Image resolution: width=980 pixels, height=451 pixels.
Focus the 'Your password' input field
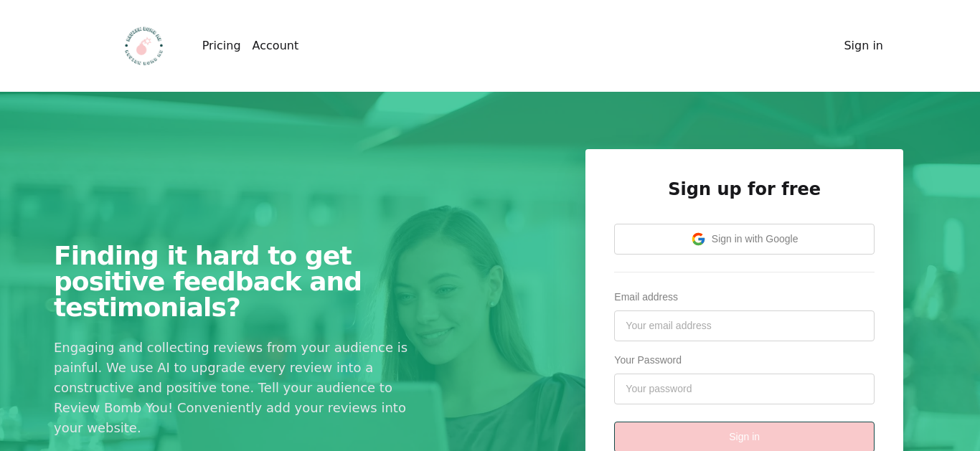coord(744,389)
